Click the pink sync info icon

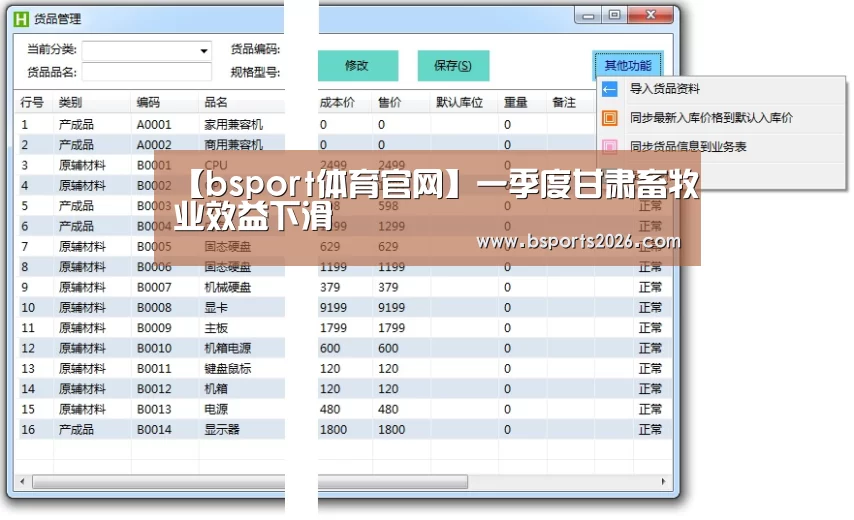point(609,146)
